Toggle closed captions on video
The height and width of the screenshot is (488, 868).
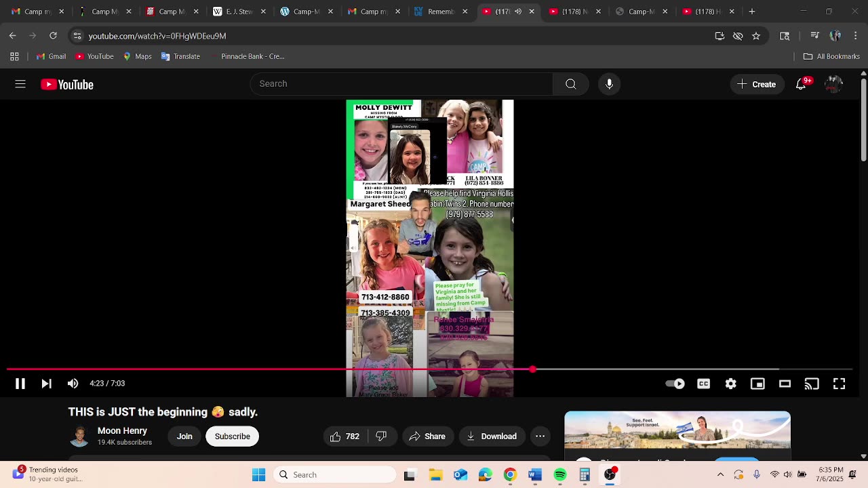703,384
